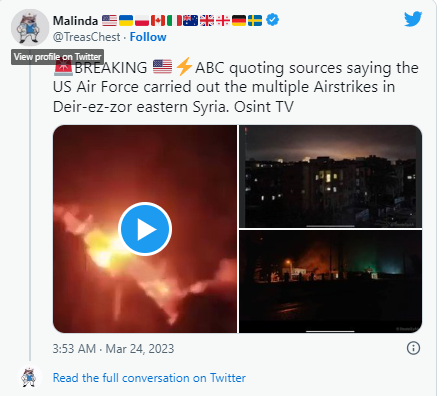Click the Twitter bird logo
The image size is (447, 396).
click(x=413, y=19)
